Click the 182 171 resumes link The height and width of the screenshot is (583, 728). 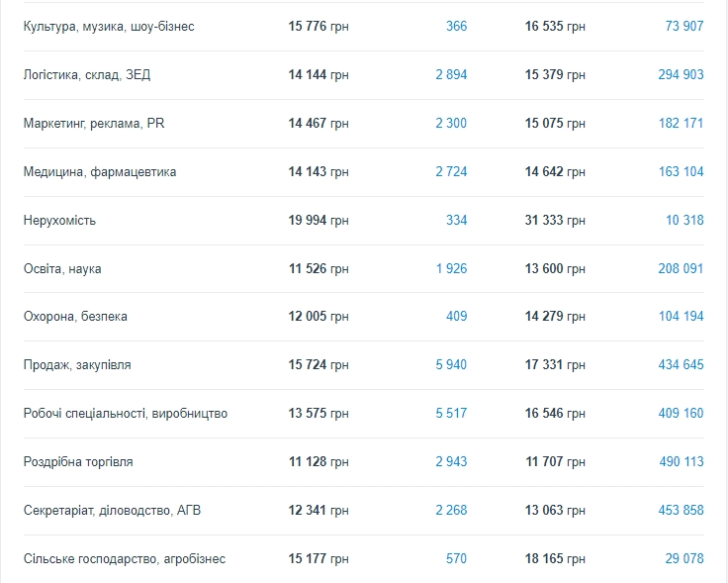(x=681, y=123)
